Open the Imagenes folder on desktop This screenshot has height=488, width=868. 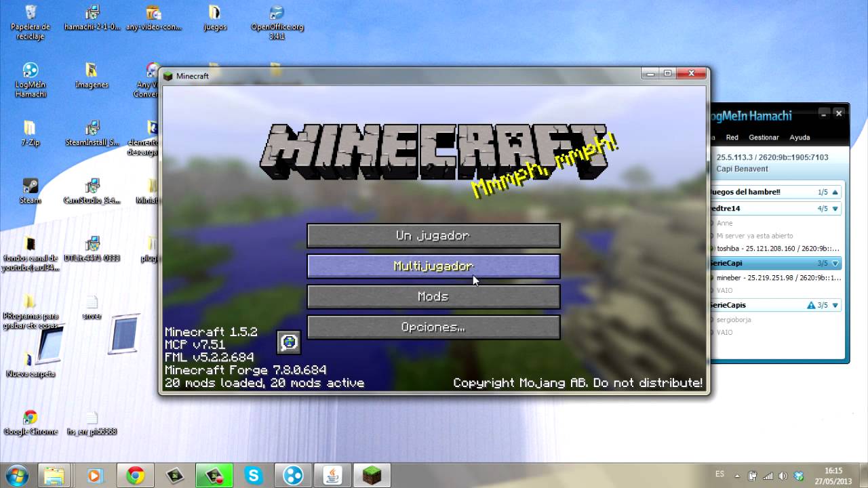tap(92, 76)
